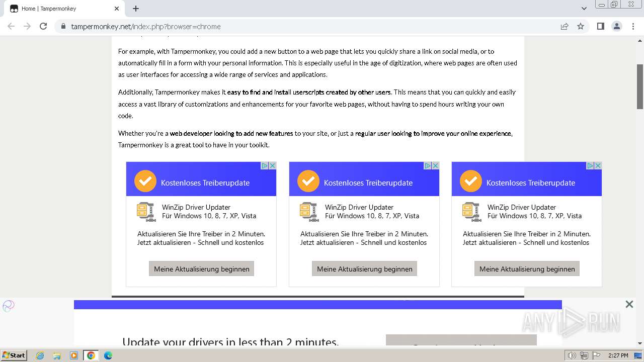The height and width of the screenshot is (362, 644).
Task: Click the address bar URL
Action: (146, 27)
